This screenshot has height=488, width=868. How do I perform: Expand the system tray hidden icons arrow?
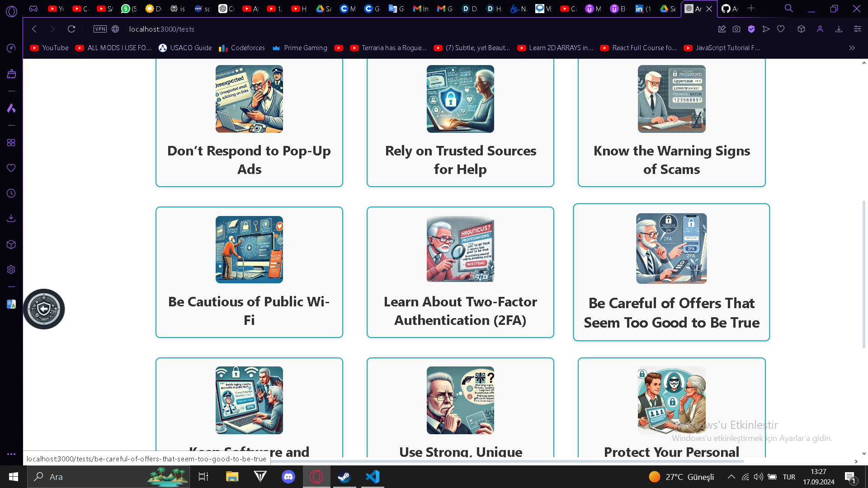click(x=731, y=477)
